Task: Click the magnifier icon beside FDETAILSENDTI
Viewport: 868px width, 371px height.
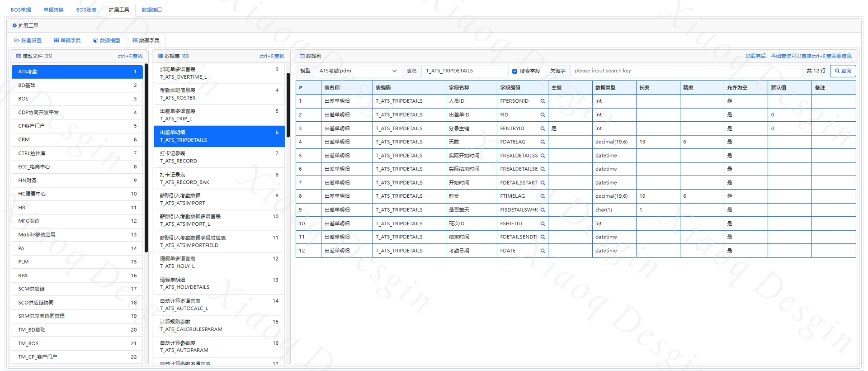Action: (542, 237)
